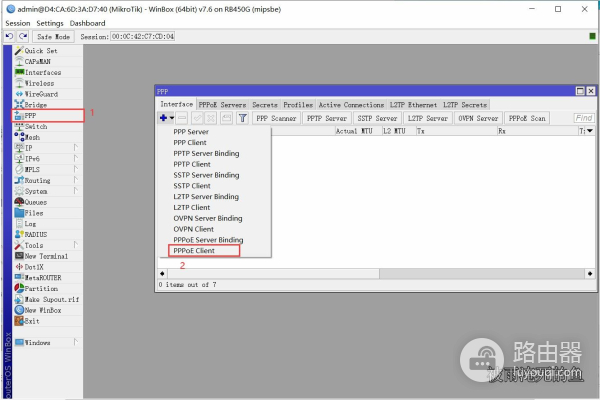Expand the Routing submenu
Image resolution: width=600 pixels, height=400 pixels.
pos(76,180)
